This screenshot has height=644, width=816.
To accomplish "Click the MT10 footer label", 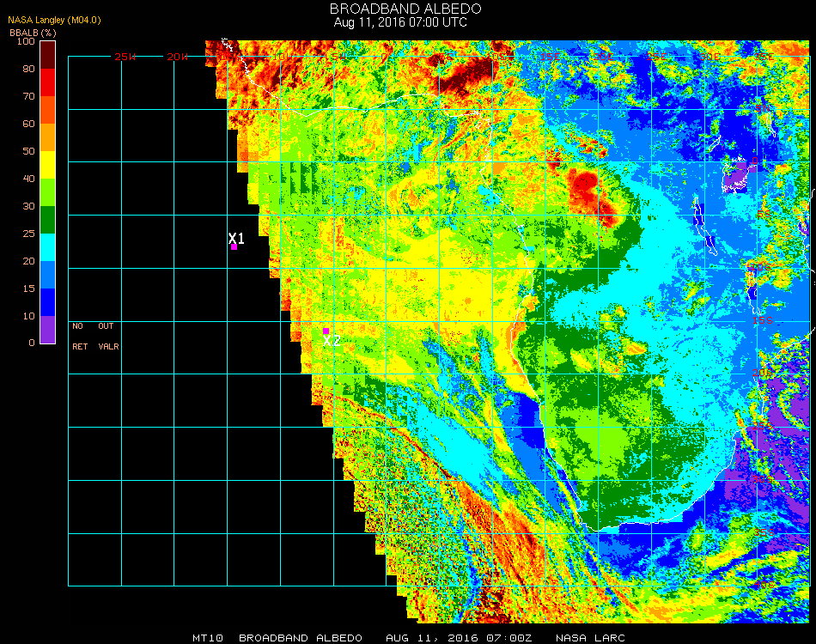I will [208, 638].
